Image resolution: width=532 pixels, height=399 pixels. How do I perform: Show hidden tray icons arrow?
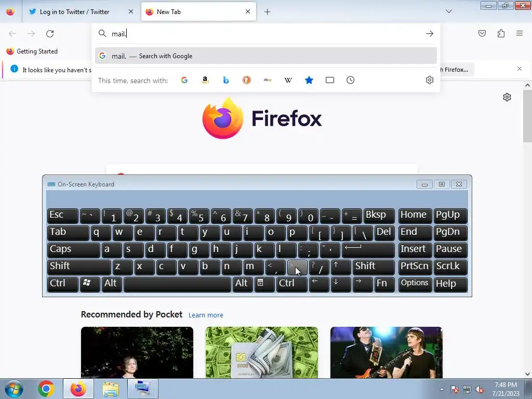pyautogui.click(x=442, y=389)
